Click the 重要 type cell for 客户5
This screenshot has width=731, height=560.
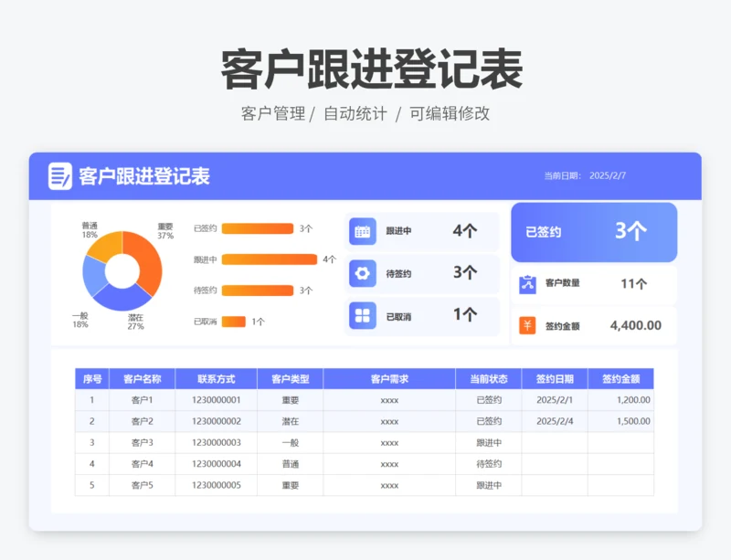[290, 485]
